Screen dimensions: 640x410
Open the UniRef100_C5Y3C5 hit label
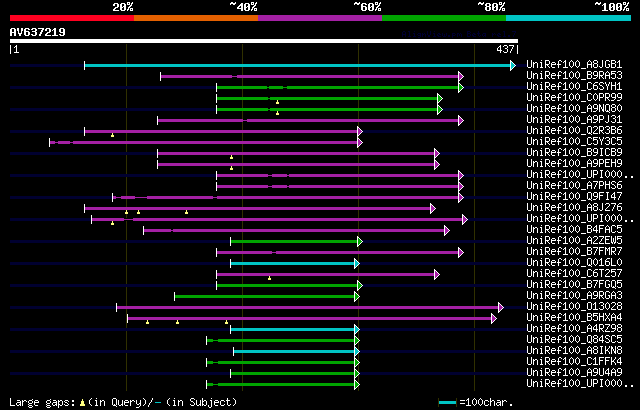574,142
